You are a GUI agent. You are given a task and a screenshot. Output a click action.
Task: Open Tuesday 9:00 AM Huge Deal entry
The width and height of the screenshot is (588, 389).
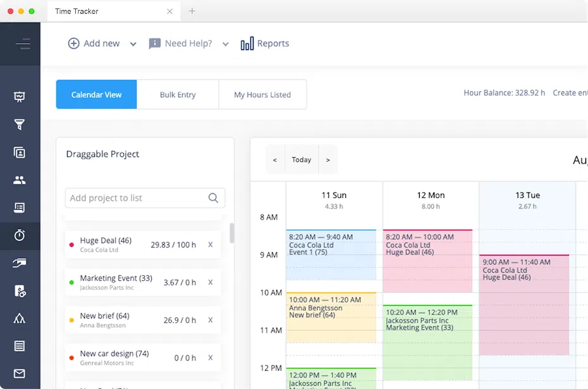click(524, 305)
